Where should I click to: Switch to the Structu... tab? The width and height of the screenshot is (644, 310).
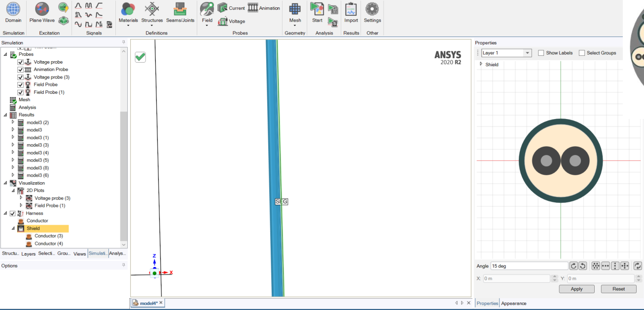pyautogui.click(x=10, y=253)
